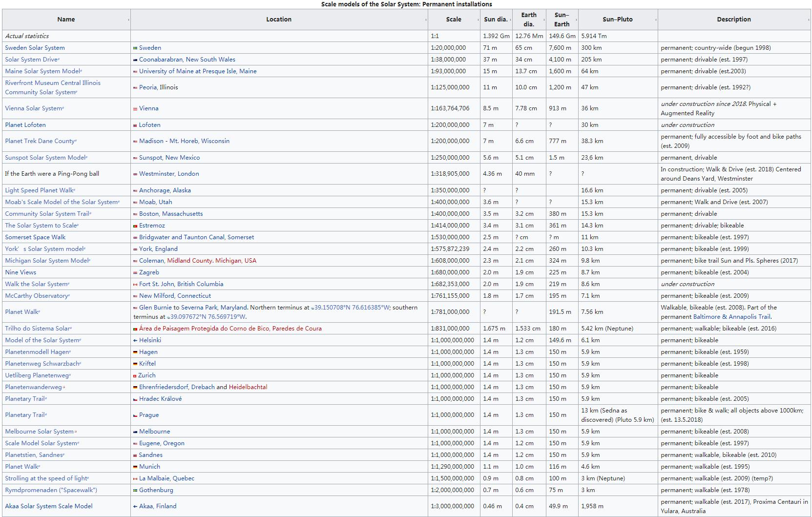Click the Portuguese flag beside Estremoz
Image resolution: width=812 pixels, height=517 pixels.
point(135,226)
